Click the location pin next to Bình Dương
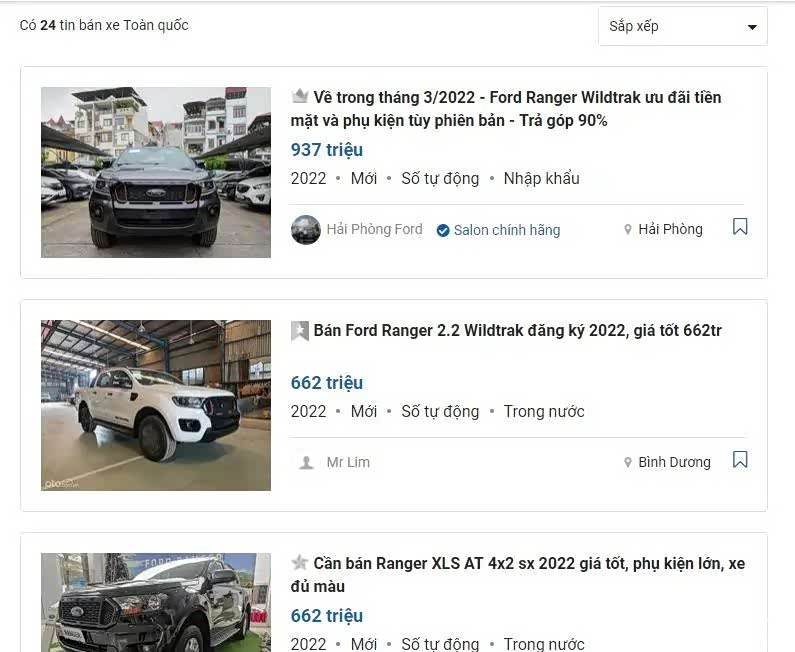This screenshot has width=795, height=652. [628, 462]
